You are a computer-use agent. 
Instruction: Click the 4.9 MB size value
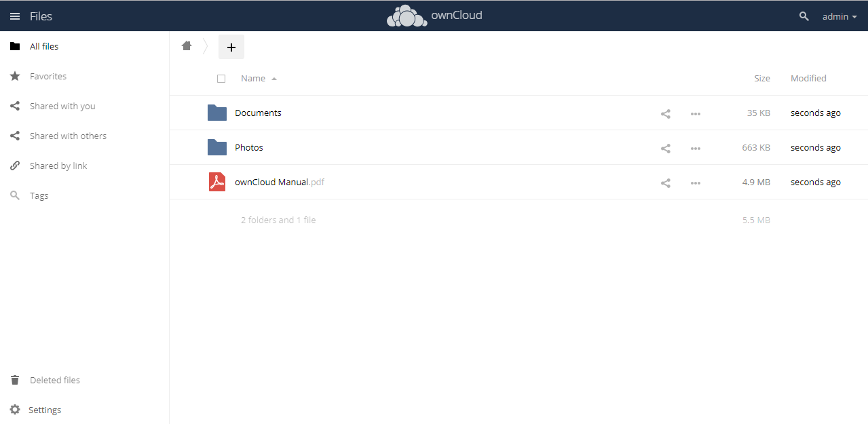pos(756,182)
